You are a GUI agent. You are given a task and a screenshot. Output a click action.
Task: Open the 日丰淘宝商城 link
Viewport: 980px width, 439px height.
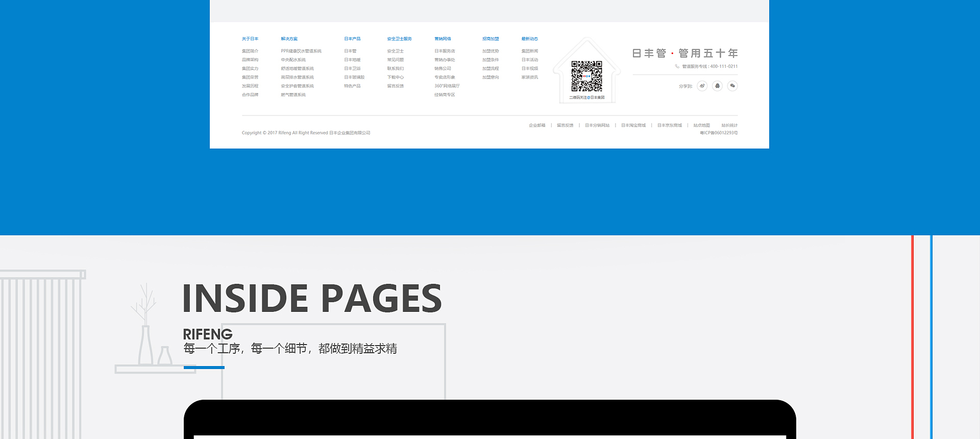click(633, 125)
